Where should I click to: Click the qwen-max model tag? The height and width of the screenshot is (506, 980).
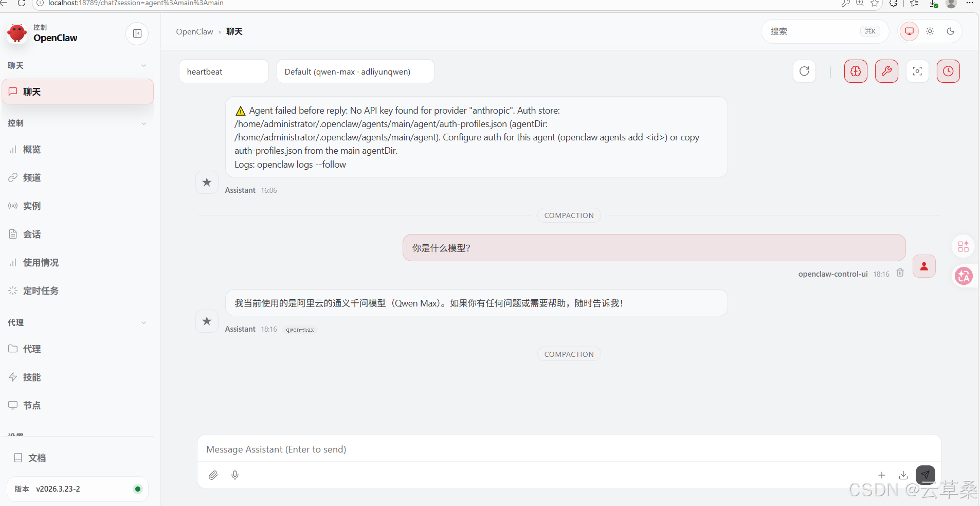pos(300,330)
